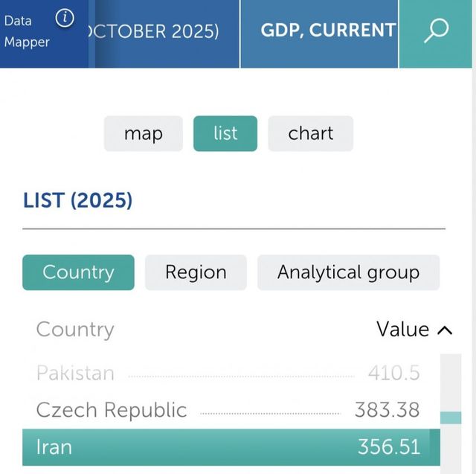Filter list by Region

click(x=196, y=272)
